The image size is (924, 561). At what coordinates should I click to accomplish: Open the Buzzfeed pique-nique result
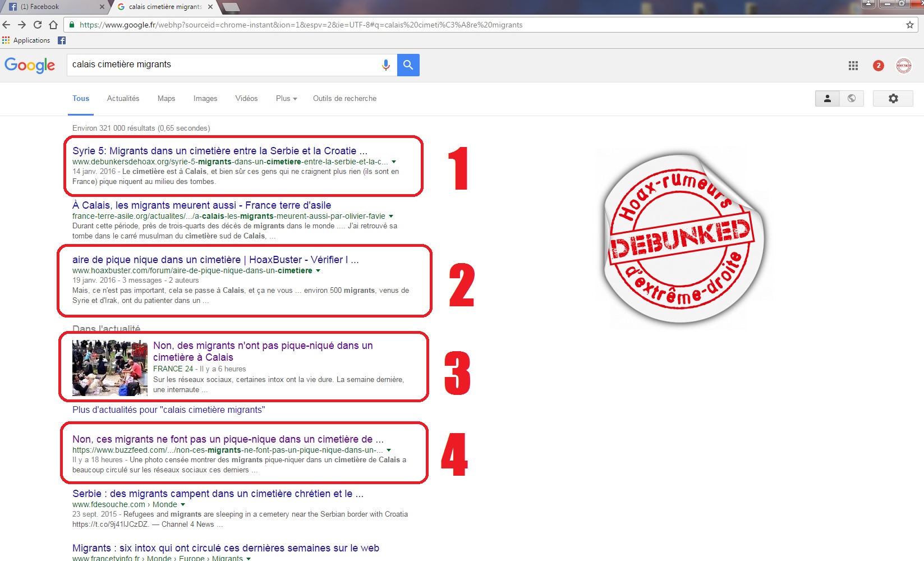[x=228, y=439]
